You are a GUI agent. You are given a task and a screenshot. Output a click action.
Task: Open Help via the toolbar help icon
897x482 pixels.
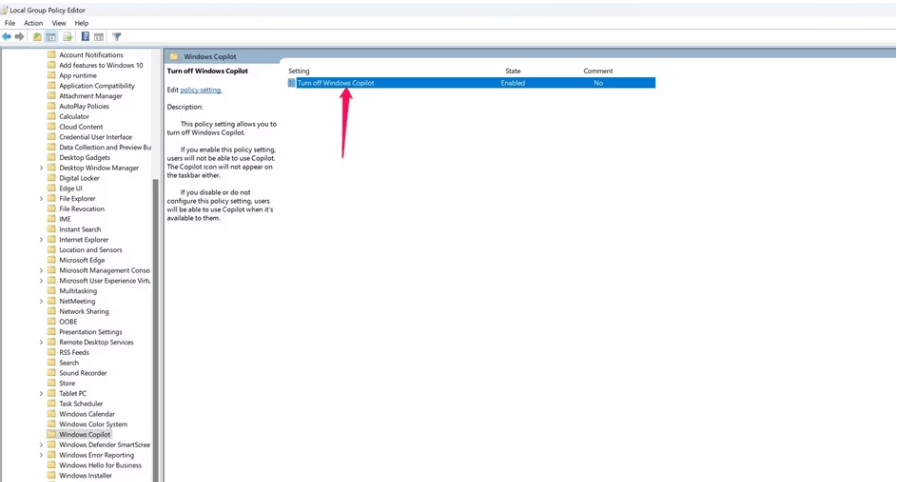85,37
